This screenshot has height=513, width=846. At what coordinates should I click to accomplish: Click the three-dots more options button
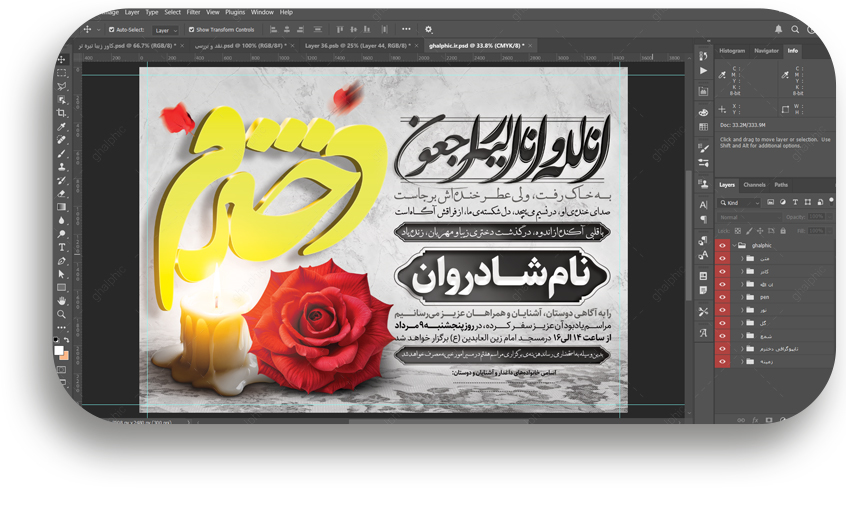406,30
